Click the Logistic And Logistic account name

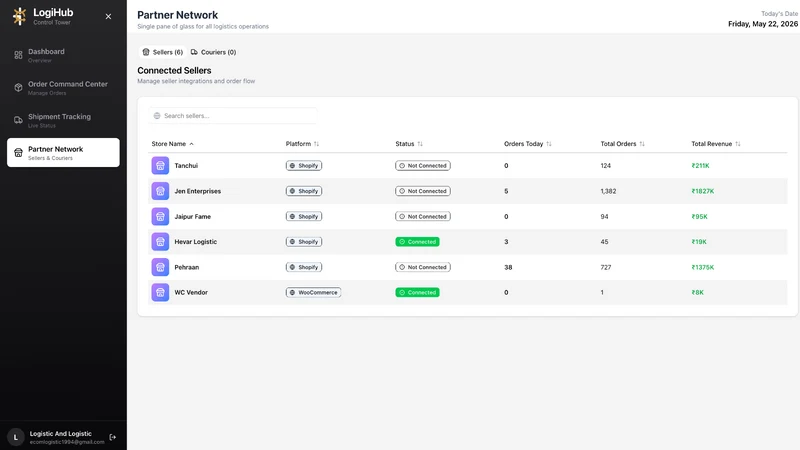61,434
